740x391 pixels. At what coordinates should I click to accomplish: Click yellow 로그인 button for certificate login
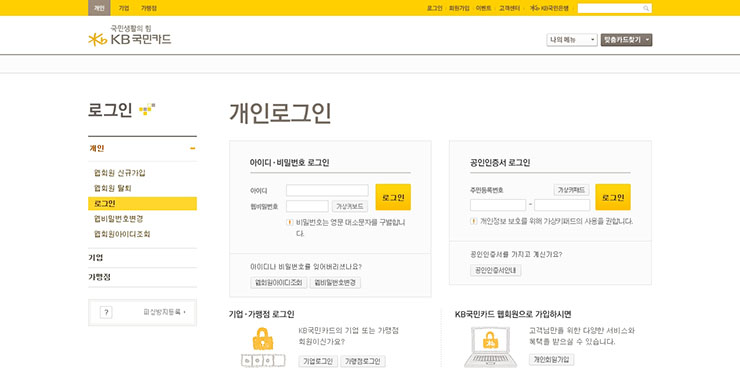(x=613, y=197)
